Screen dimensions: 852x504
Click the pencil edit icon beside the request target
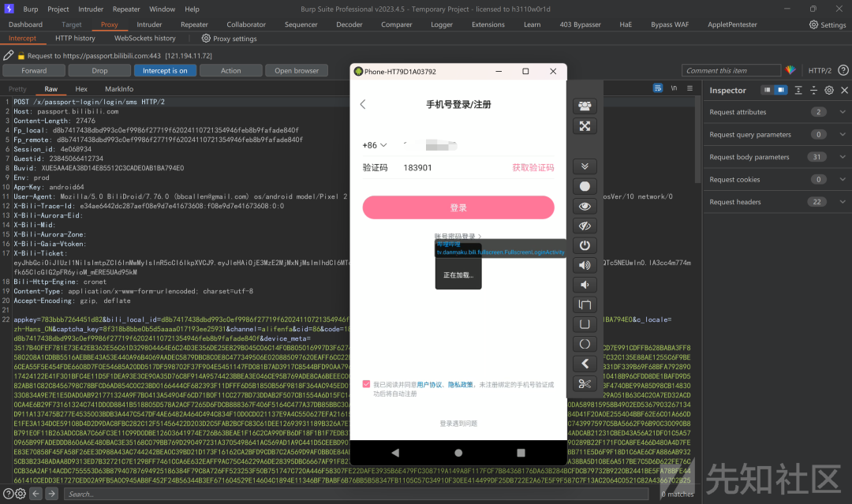tap(8, 55)
